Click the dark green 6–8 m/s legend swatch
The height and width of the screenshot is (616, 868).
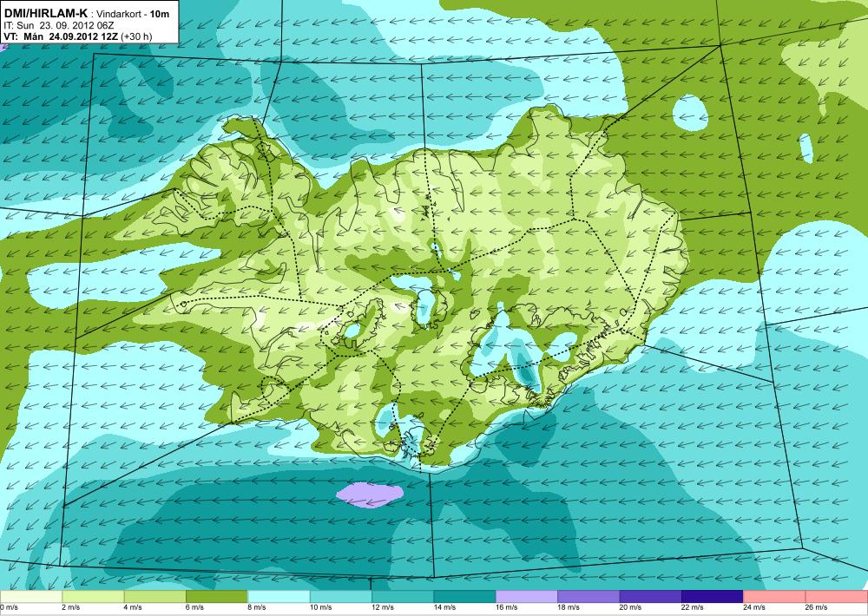pos(216,597)
